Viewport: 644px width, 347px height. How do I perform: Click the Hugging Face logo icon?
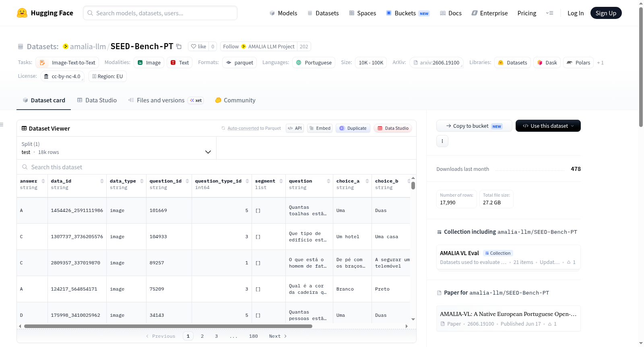click(x=22, y=13)
